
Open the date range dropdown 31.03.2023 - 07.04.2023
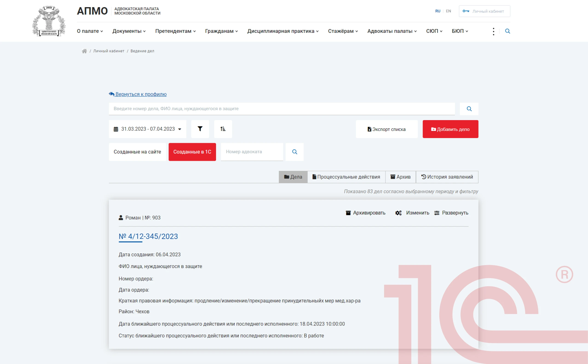[x=147, y=129]
